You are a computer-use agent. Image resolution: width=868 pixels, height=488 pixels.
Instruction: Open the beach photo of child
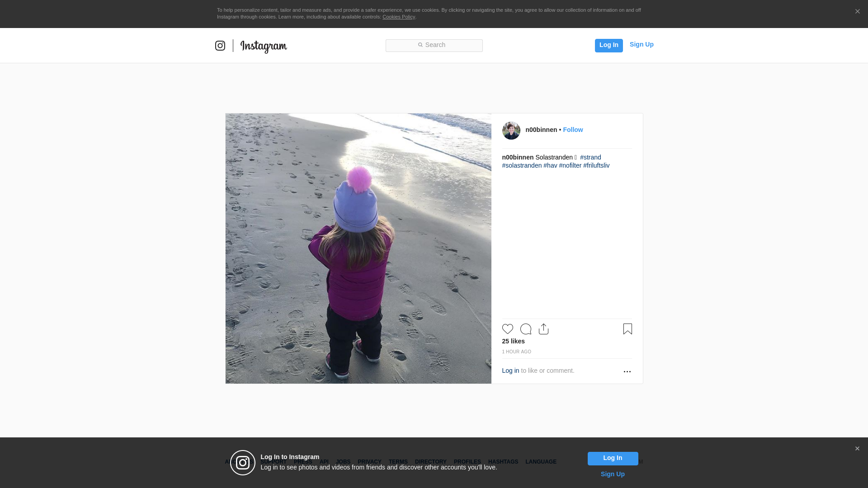tap(359, 249)
